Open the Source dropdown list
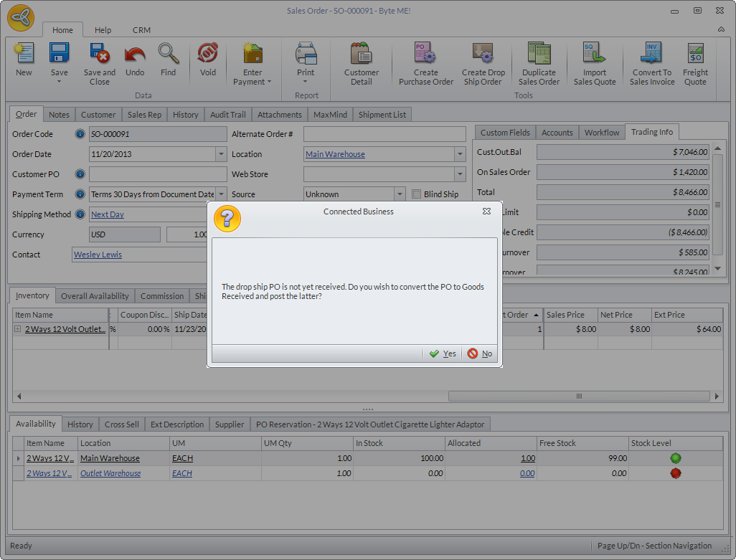This screenshot has height=560, width=736. pos(400,194)
